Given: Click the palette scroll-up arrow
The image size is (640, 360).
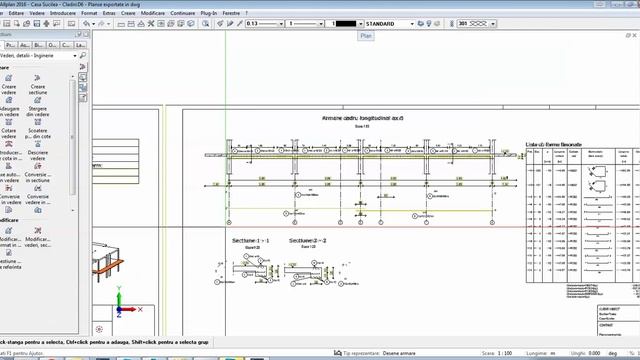Looking at the screenshot, I should tap(73, 76).
